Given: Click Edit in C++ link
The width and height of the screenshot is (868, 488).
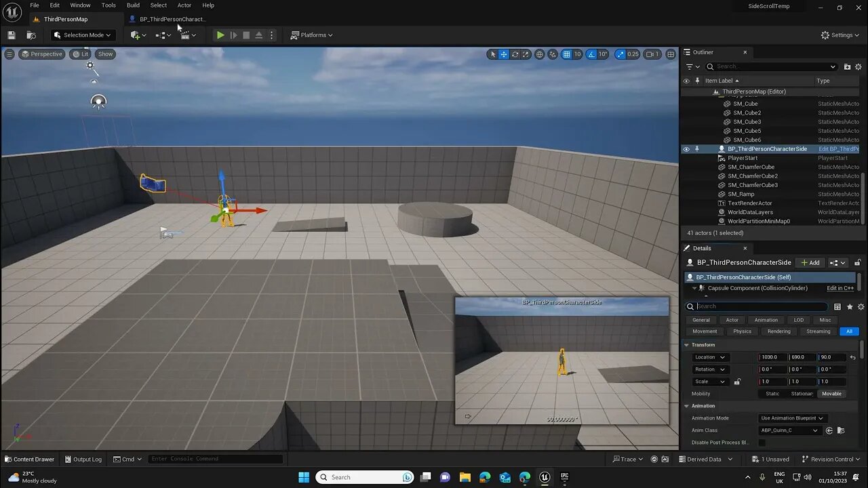Looking at the screenshot, I should point(840,288).
